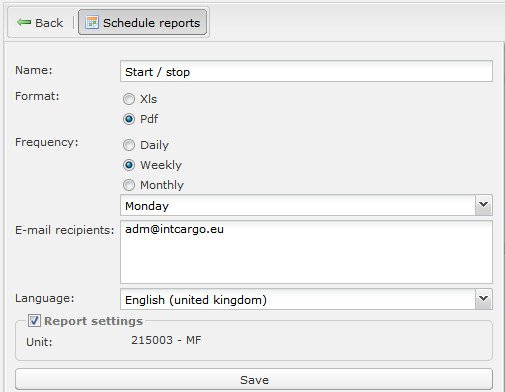Select Xls format radio button
The image size is (505, 392).
tap(129, 99)
